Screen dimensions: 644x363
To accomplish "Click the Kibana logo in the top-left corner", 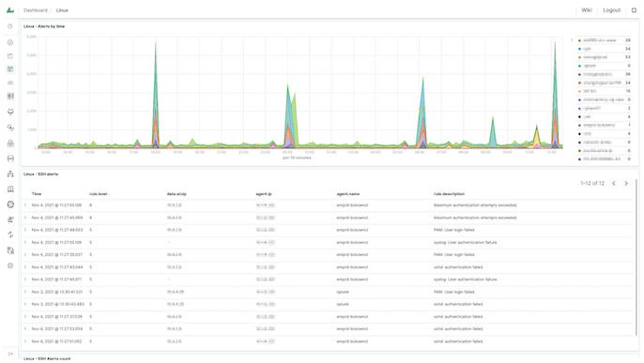I will point(10,9).
